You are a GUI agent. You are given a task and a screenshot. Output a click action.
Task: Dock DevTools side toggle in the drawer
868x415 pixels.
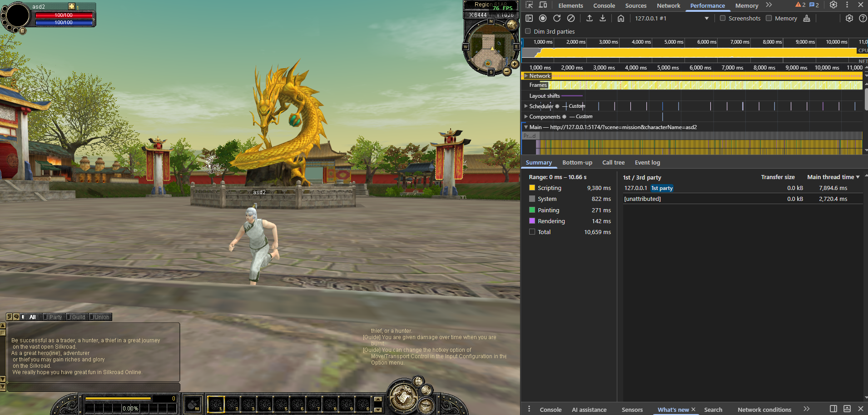pos(833,409)
